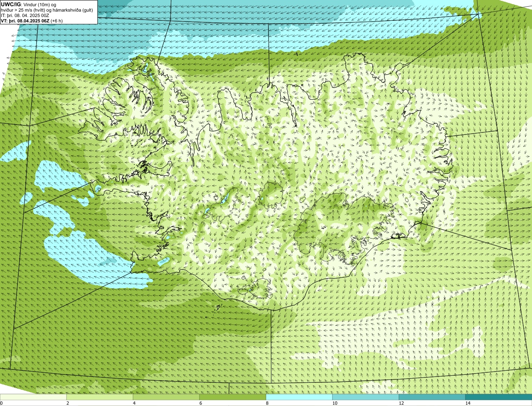The image size is (532, 406).
Task: Click the medium green 4–6 m/s legend segment
Action: coord(166,397)
